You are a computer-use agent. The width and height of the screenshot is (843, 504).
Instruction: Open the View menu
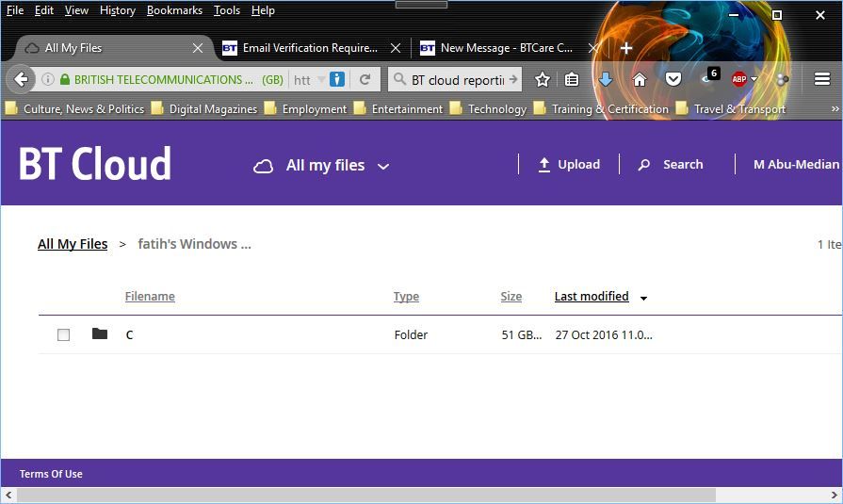[76, 10]
